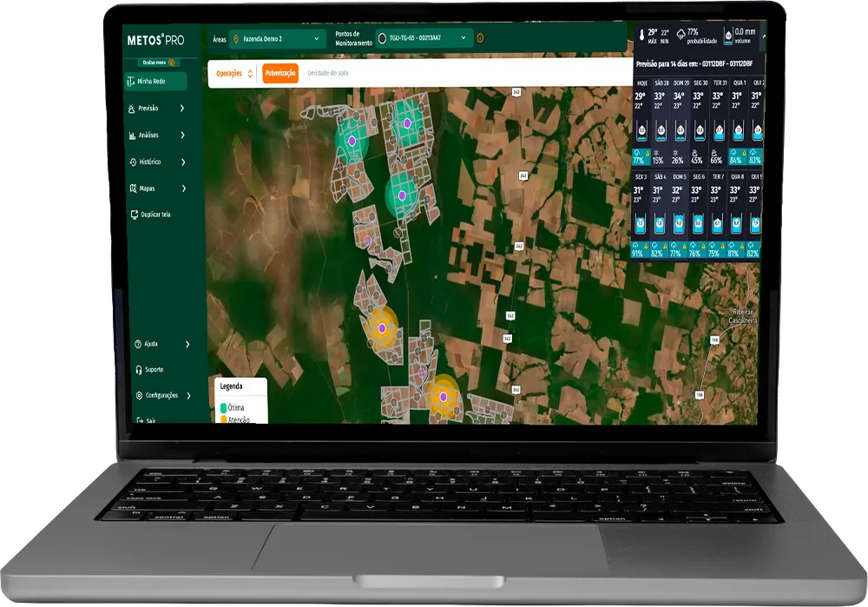Click the Duplicar tela monitor icon
The height and width of the screenshot is (607, 868).
[x=134, y=214]
